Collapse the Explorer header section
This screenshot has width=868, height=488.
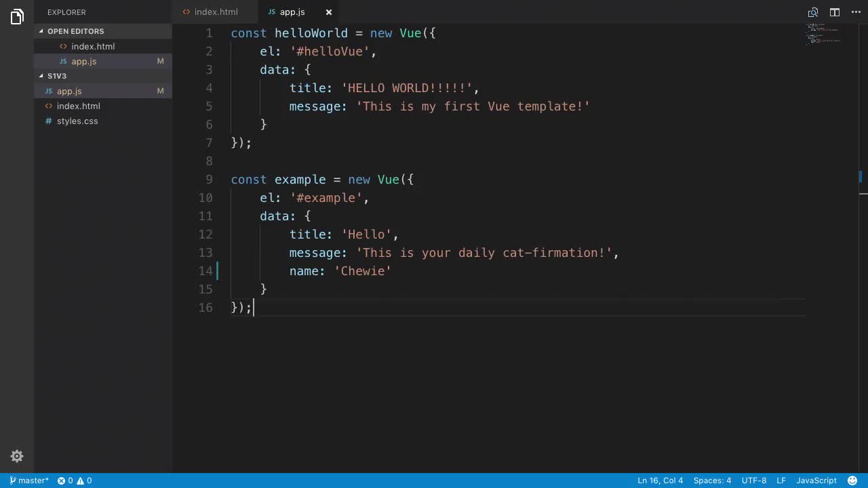pos(66,12)
